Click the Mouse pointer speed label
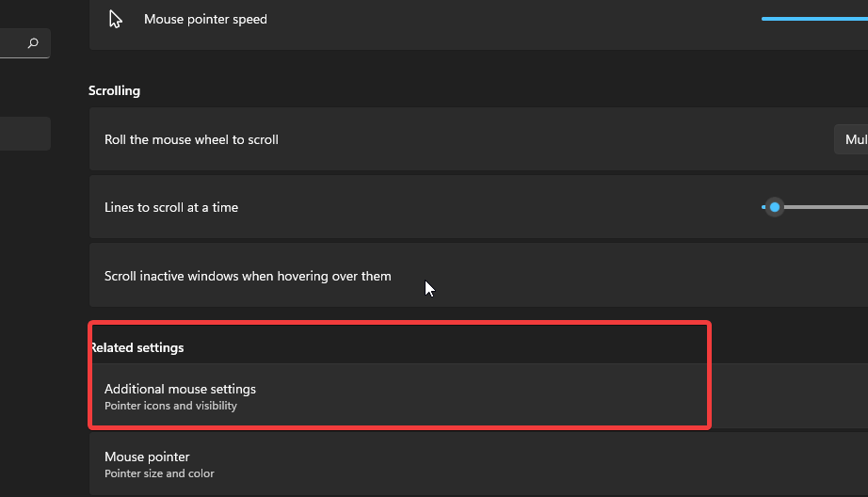The width and height of the screenshot is (868, 497). [x=205, y=19]
